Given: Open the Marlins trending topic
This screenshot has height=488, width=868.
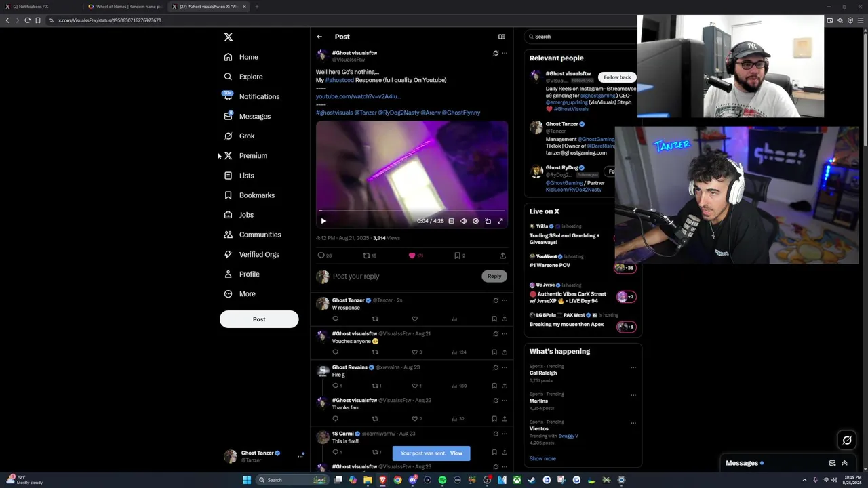Looking at the screenshot, I should coord(538,401).
